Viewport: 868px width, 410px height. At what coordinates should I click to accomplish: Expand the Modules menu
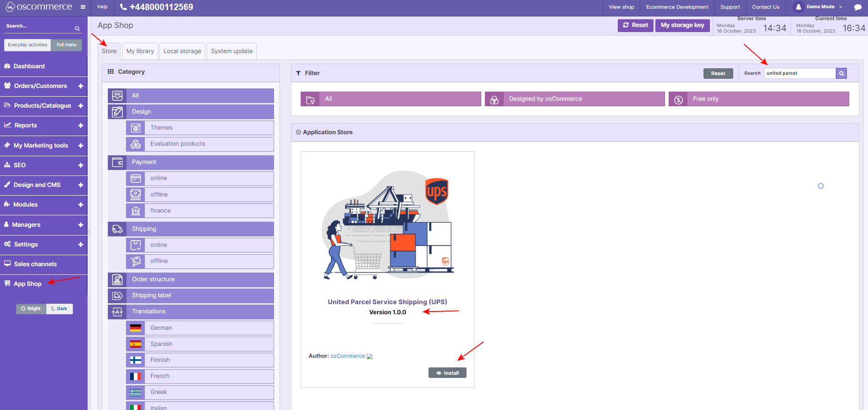(81, 205)
